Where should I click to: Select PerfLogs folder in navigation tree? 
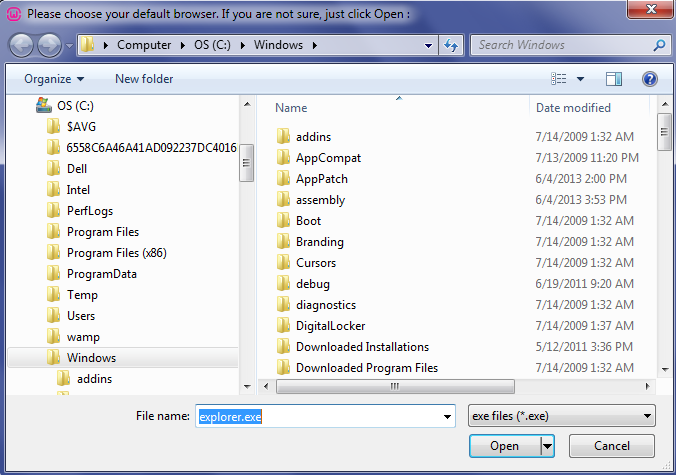90,211
